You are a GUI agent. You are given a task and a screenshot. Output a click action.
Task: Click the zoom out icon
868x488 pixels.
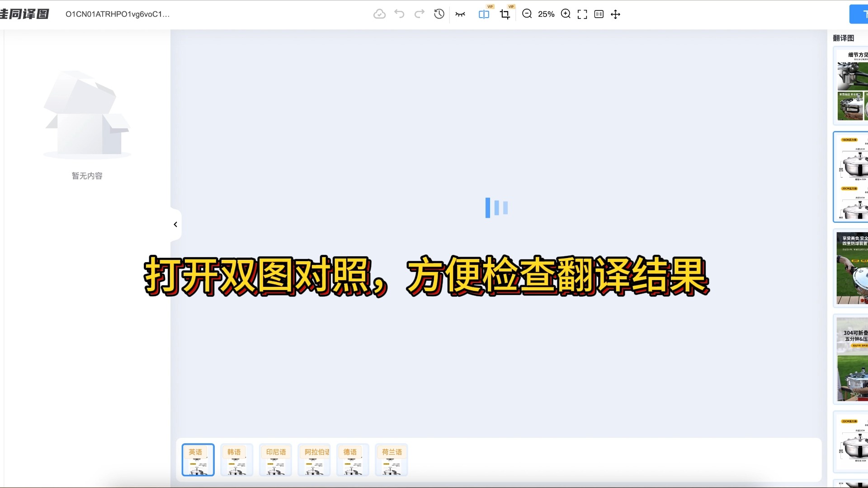point(527,14)
